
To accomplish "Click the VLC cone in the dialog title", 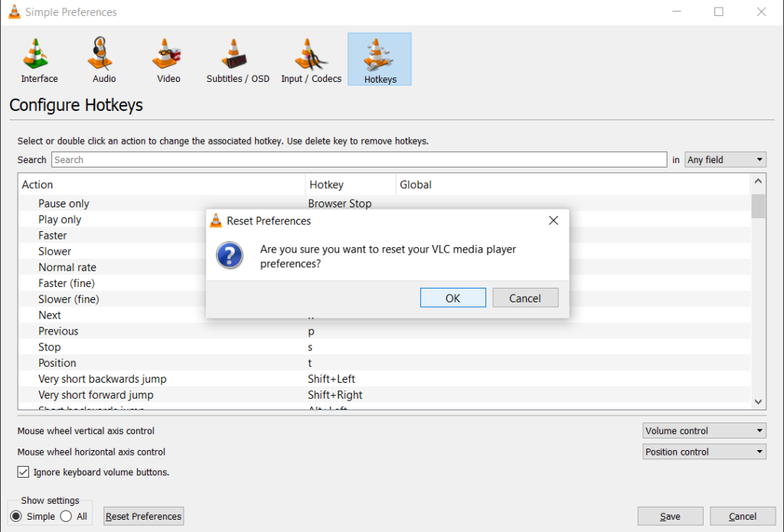I will (215, 220).
